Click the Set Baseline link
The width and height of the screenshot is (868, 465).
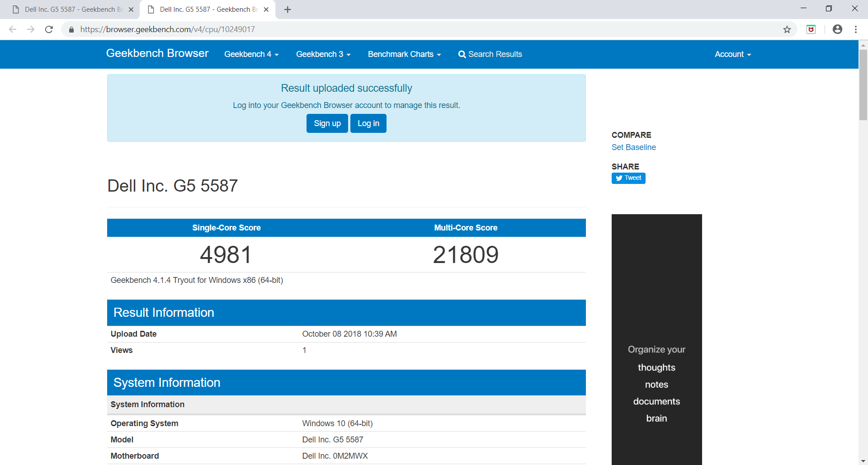coord(633,147)
